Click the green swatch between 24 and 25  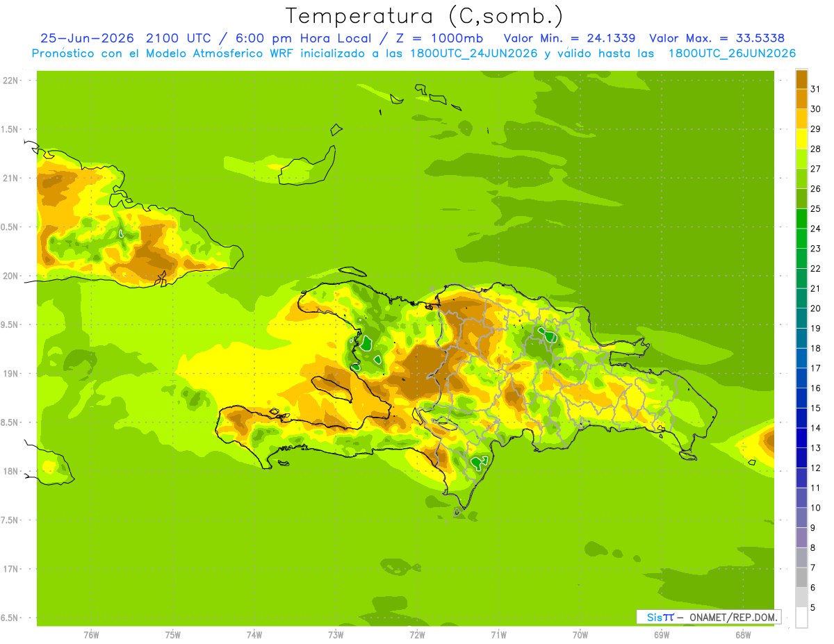[801, 219]
